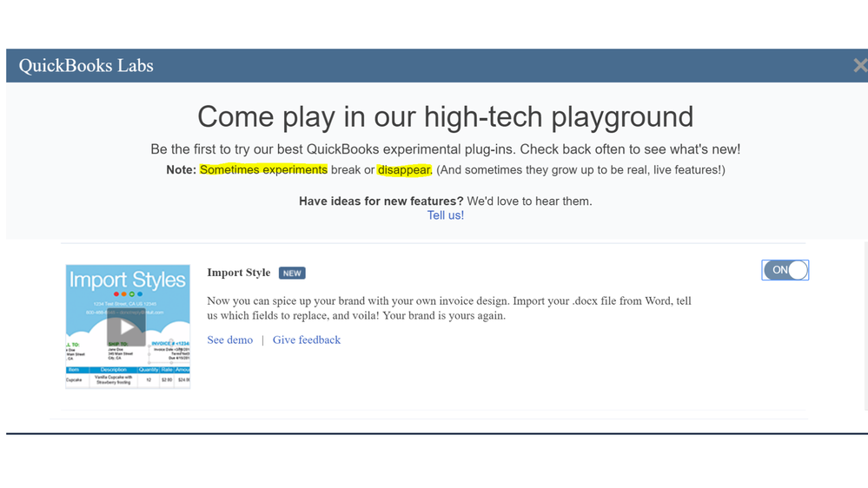Click the vertical scrollbar at right edge
The height and width of the screenshot is (488, 868).
point(865,326)
